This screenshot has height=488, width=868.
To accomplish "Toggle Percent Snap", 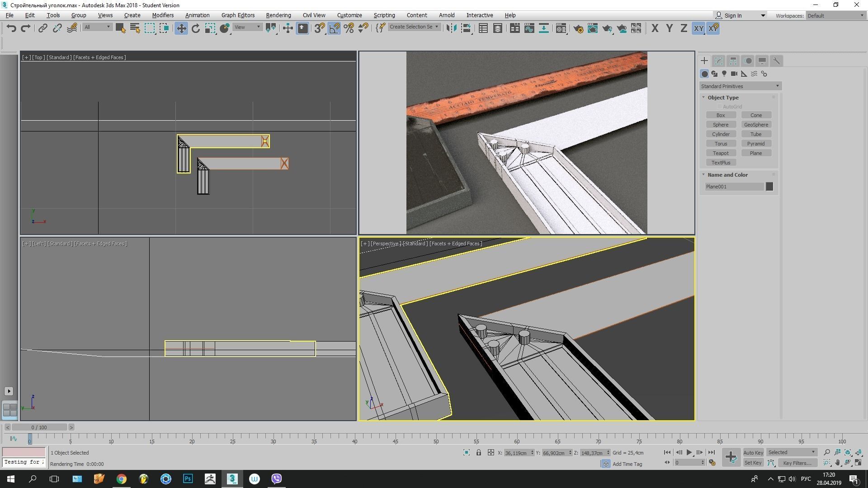I will 349,28.
